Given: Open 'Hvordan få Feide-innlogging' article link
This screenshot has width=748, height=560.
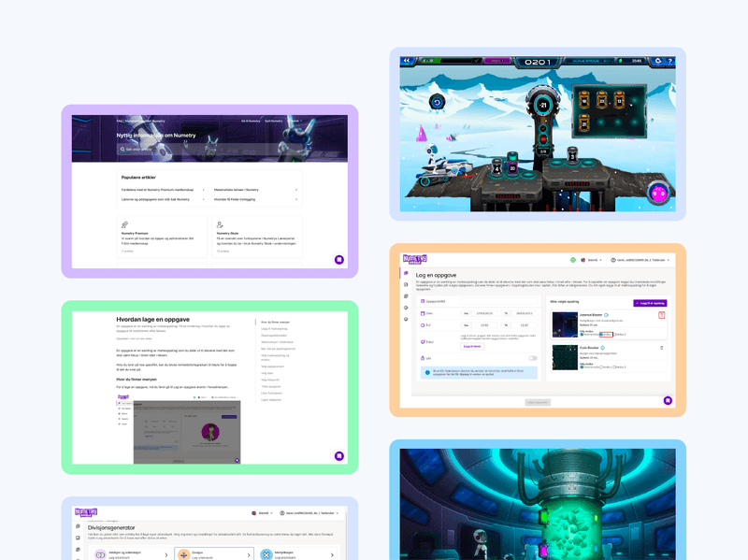Looking at the screenshot, I should (235, 199).
